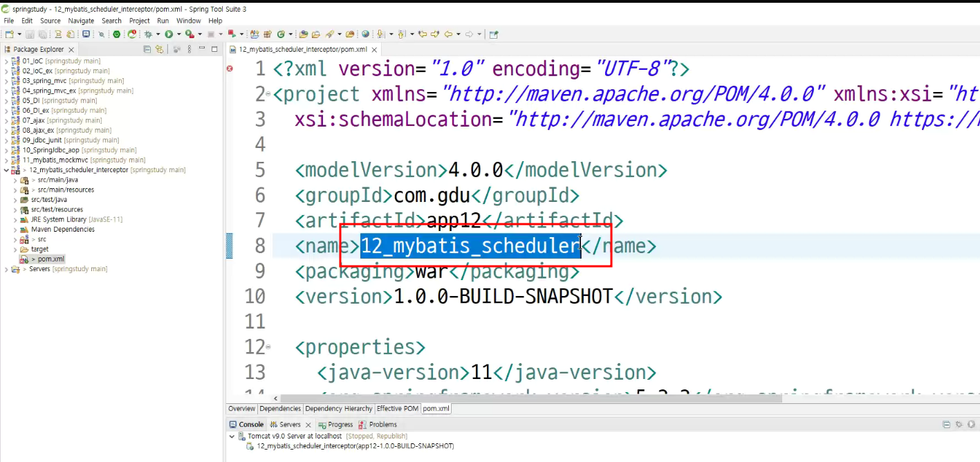The image size is (980, 462).
Task: Expand the 11_mybatis_mockmvc project
Action: click(x=6, y=160)
